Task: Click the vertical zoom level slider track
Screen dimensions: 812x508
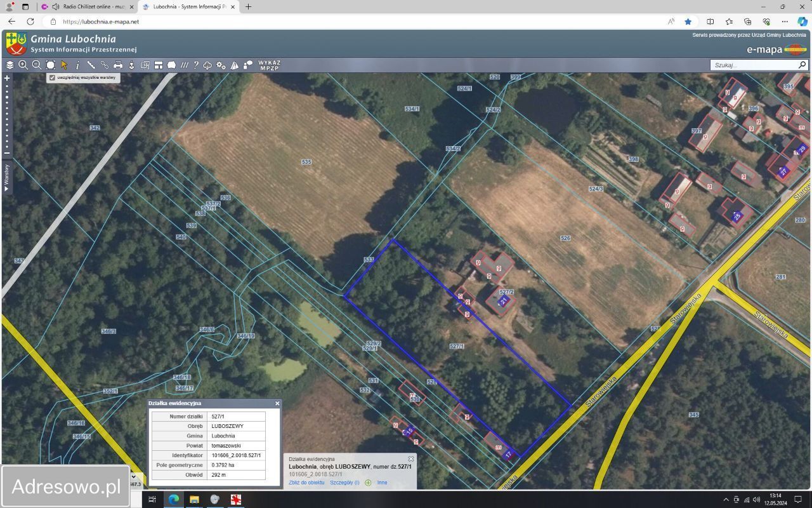Action: pyautogui.click(x=7, y=116)
